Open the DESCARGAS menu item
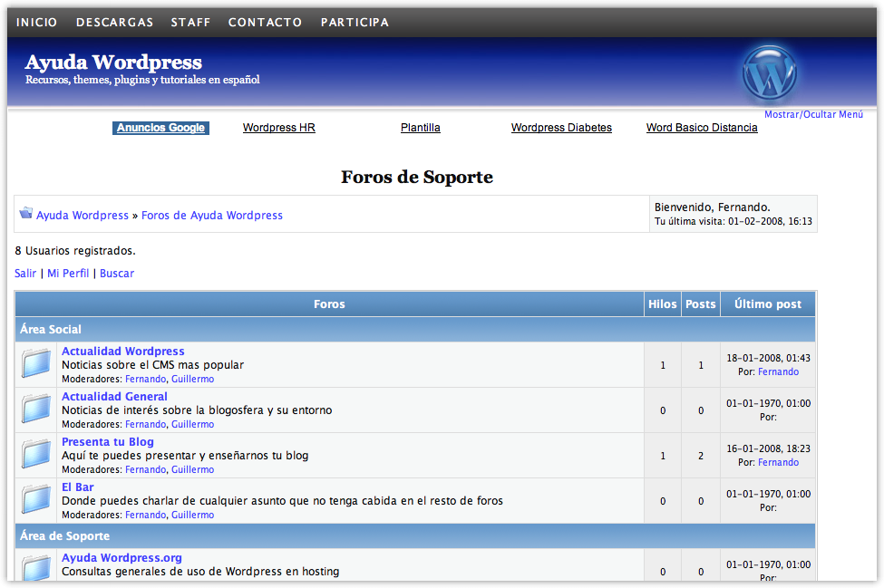Screen dimensions: 884x588 click(114, 23)
